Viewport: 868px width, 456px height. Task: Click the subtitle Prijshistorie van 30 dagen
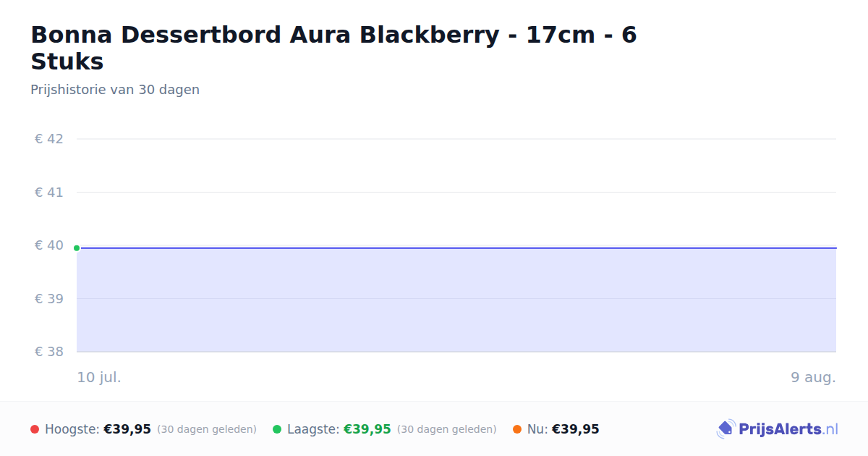[115, 90]
